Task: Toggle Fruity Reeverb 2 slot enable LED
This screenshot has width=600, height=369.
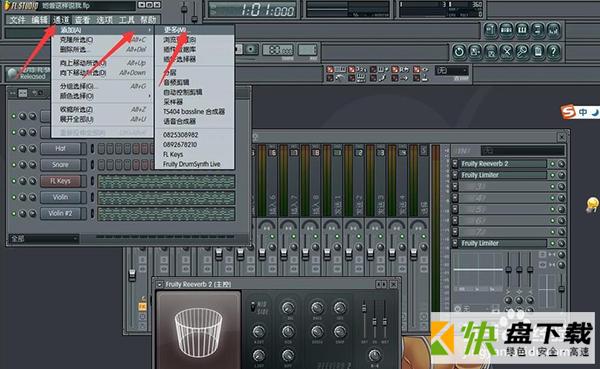Action: click(x=553, y=164)
